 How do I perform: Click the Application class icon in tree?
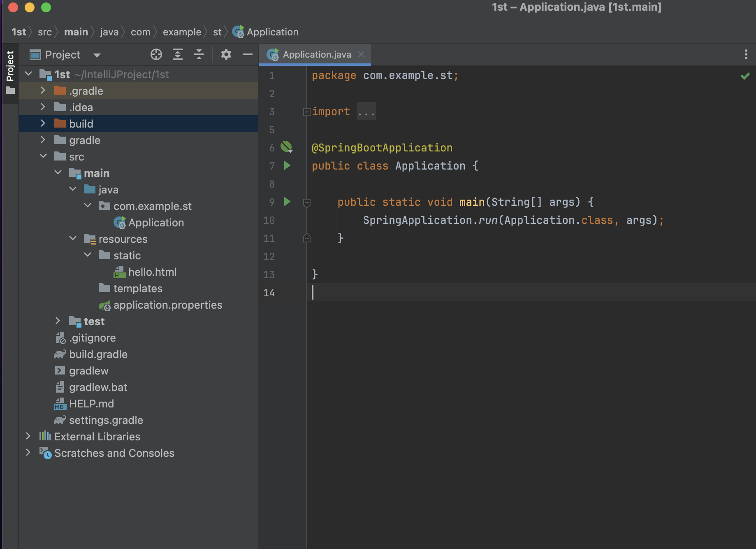(x=119, y=223)
